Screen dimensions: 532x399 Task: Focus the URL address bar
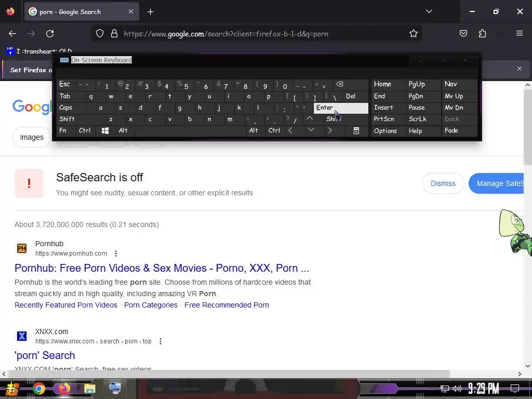258,34
